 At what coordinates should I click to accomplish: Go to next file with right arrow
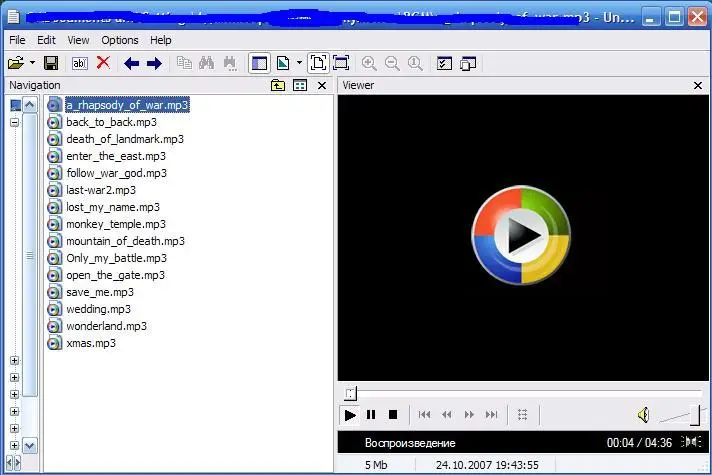(154, 64)
